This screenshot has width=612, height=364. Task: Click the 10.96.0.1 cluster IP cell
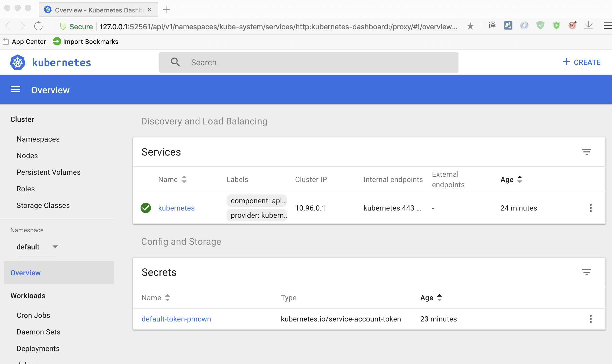pyautogui.click(x=310, y=208)
